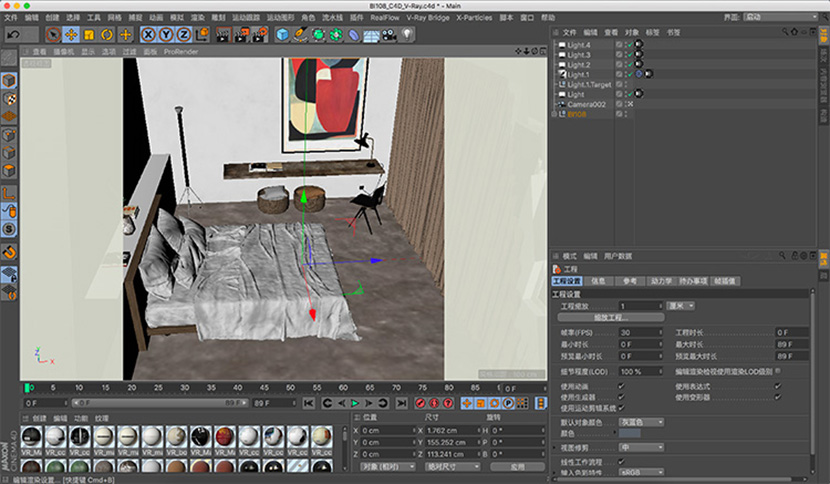The image size is (830, 484).
Task: Open the 对象 (相对) coordinate dropdown
Action: tap(386, 466)
